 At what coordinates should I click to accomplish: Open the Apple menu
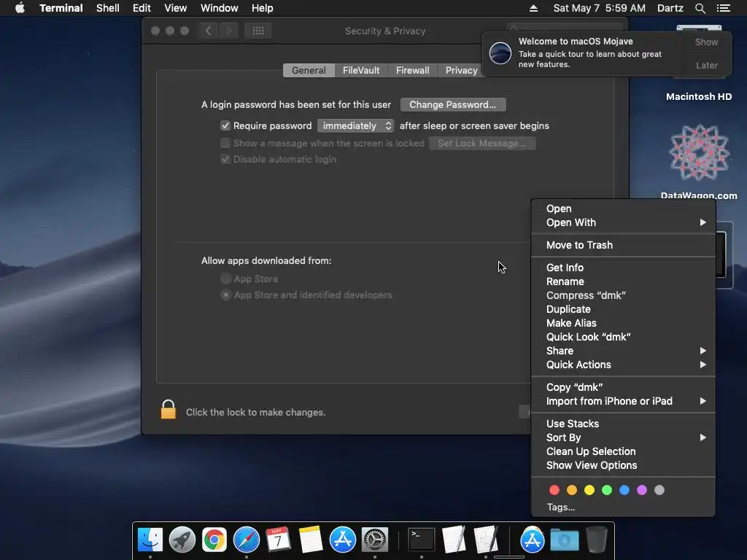20,8
